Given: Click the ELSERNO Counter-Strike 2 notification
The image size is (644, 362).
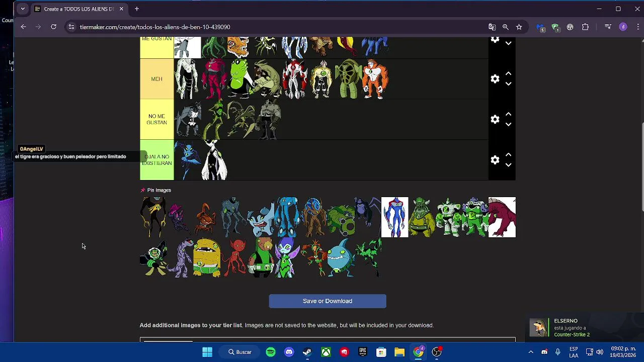Looking at the screenshot, I should click(x=584, y=328).
